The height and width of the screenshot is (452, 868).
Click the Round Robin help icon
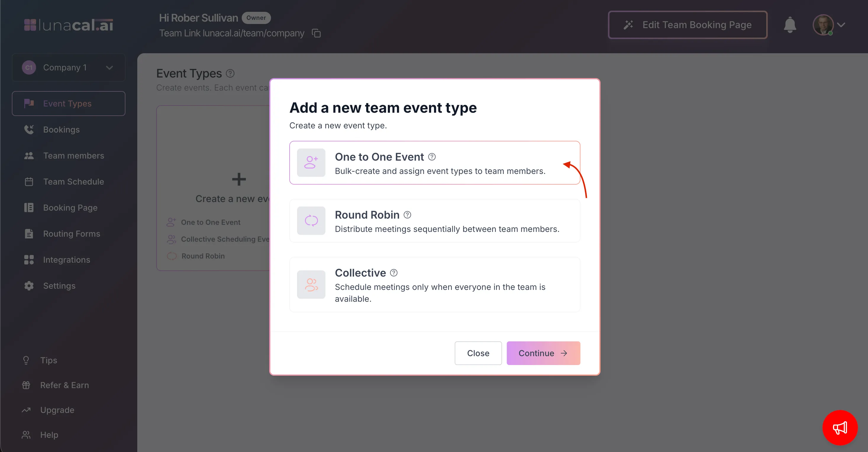click(407, 214)
